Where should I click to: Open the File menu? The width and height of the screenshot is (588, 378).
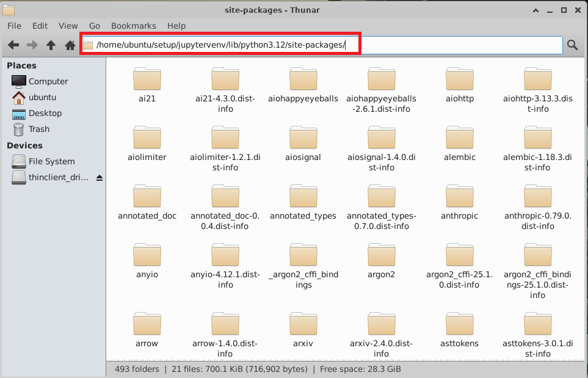pos(14,26)
